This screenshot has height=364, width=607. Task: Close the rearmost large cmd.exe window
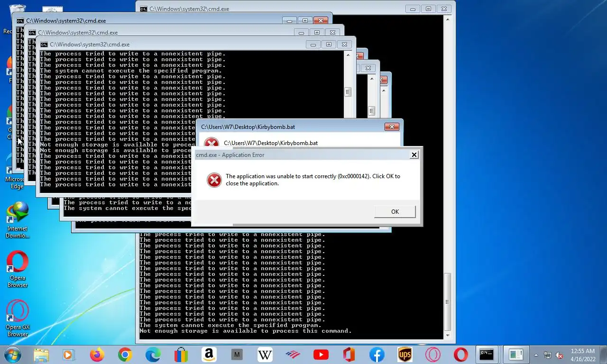443,9
